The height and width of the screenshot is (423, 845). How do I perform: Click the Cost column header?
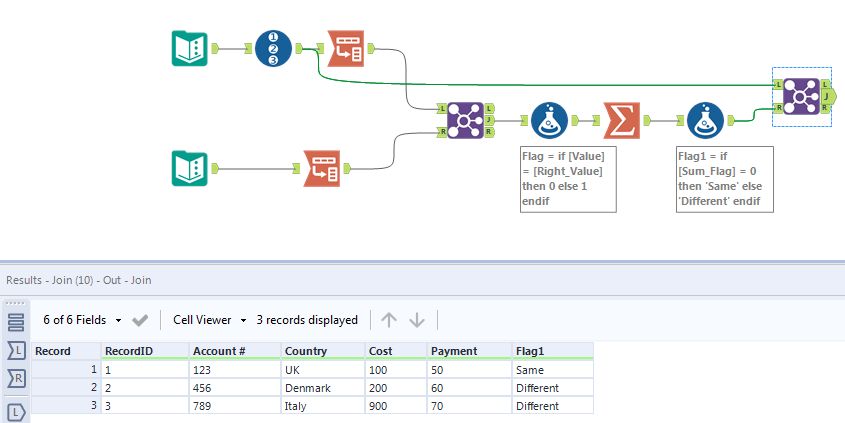[396, 351]
